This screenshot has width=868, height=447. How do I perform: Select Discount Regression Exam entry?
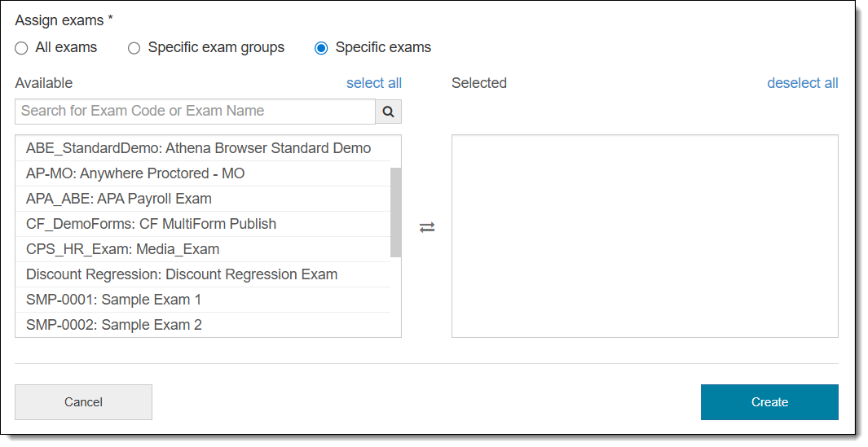pyautogui.click(x=182, y=274)
